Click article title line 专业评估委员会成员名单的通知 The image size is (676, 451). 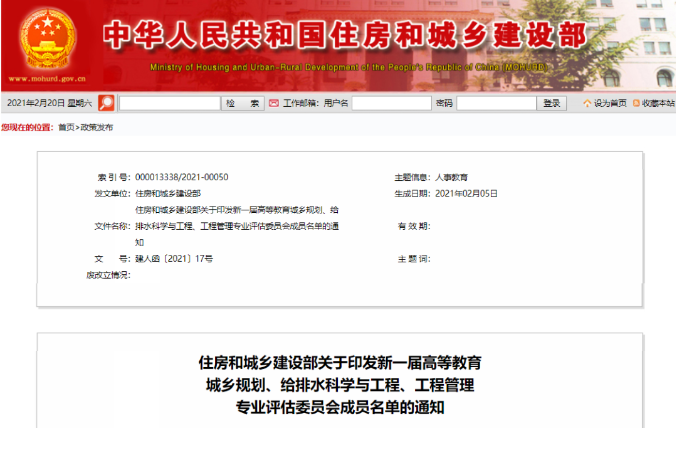point(340,407)
